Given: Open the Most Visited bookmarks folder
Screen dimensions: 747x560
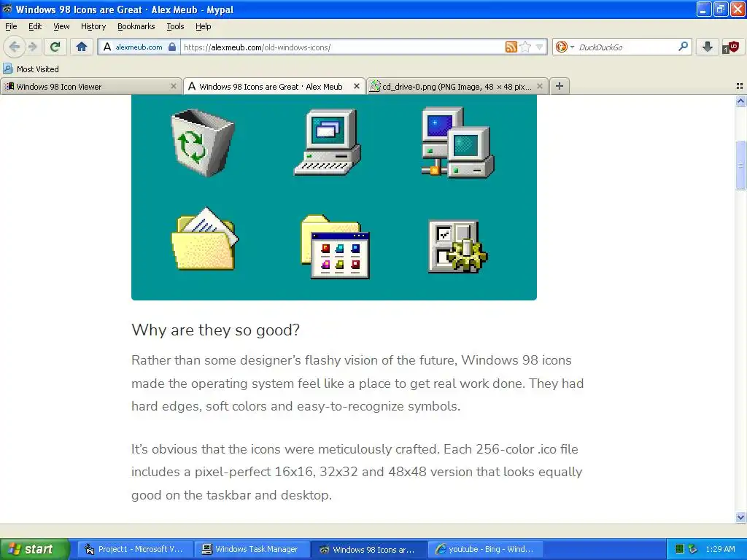Looking at the screenshot, I should click(x=31, y=69).
